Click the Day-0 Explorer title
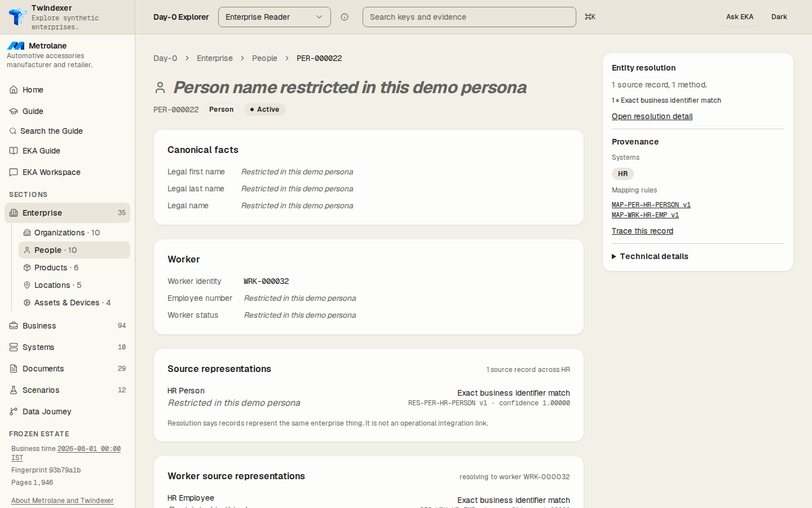 (x=181, y=17)
